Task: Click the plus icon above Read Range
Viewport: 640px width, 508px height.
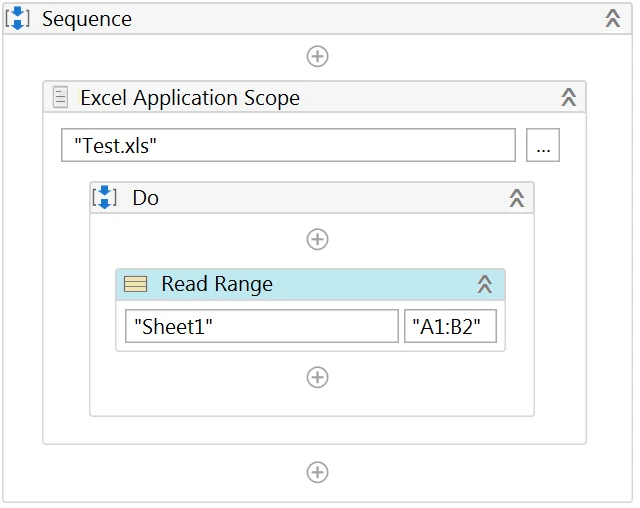Action: click(x=317, y=239)
